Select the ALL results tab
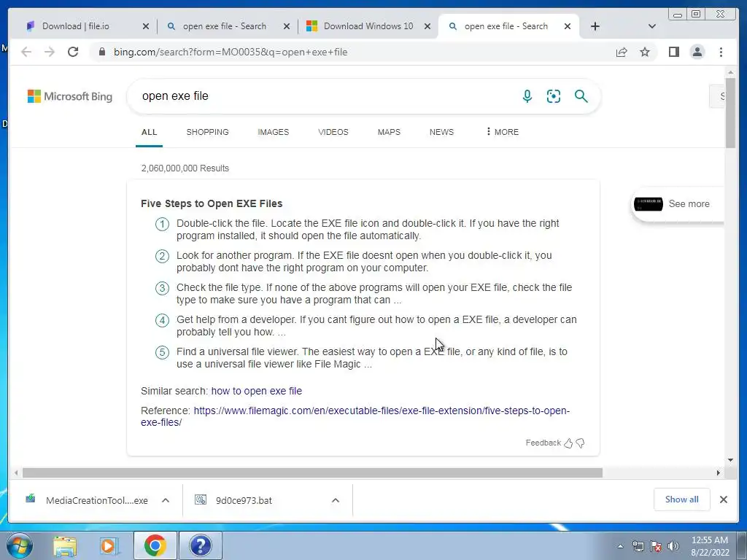 click(149, 132)
